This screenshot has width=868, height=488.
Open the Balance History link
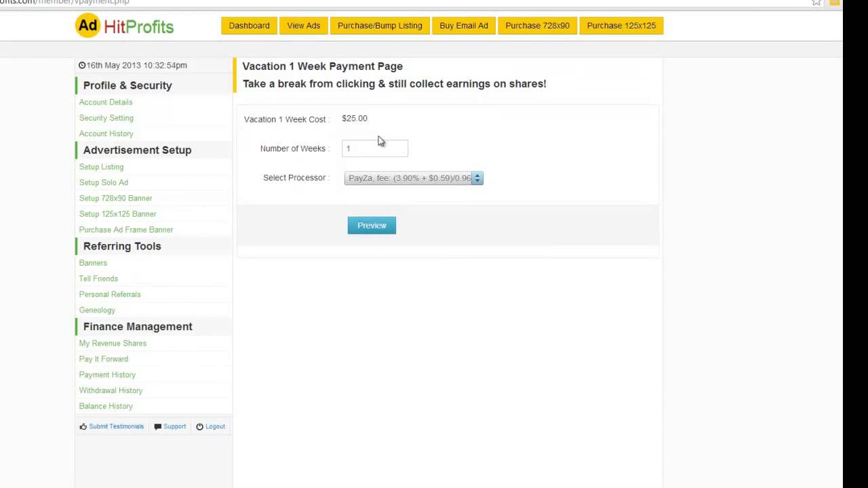pos(106,406)
